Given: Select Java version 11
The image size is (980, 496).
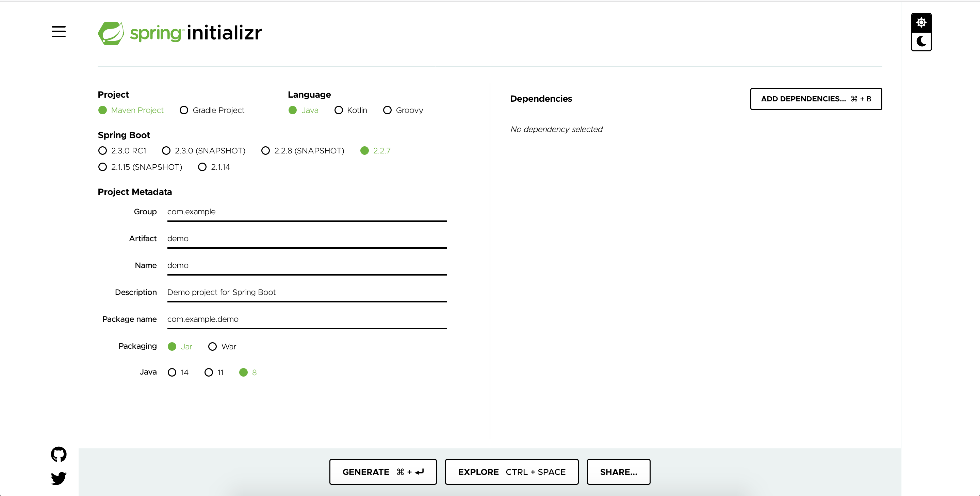Looking at the screenshot, I should pos(214,373).
